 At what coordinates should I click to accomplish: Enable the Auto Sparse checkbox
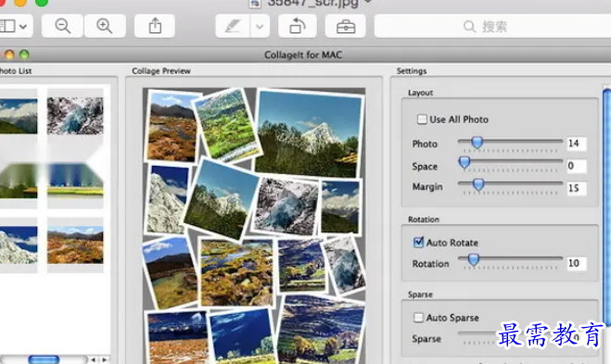(x=418, y=318)
